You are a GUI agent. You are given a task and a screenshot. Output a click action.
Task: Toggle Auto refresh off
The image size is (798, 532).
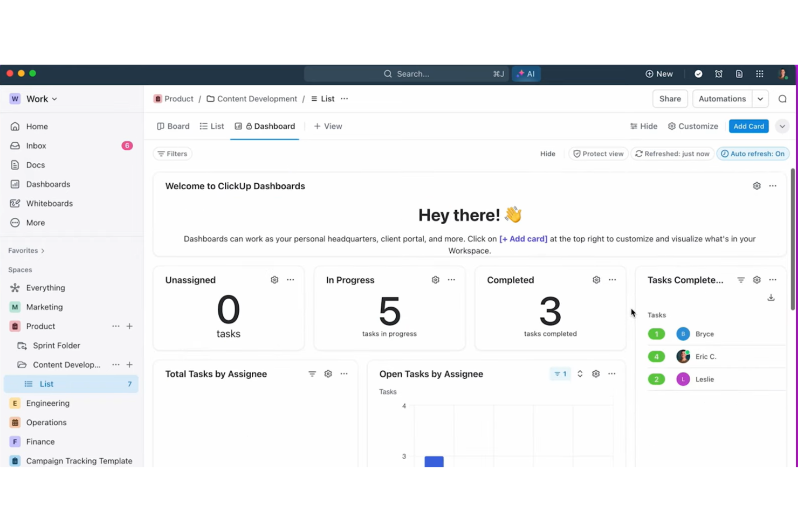click(753, 154)
